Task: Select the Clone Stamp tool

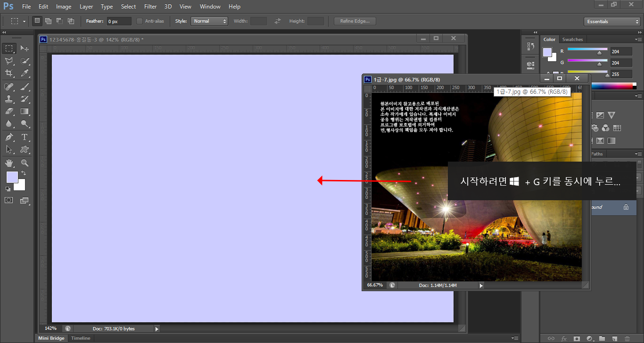Action: pyautogui.click(x=9, y=99)
